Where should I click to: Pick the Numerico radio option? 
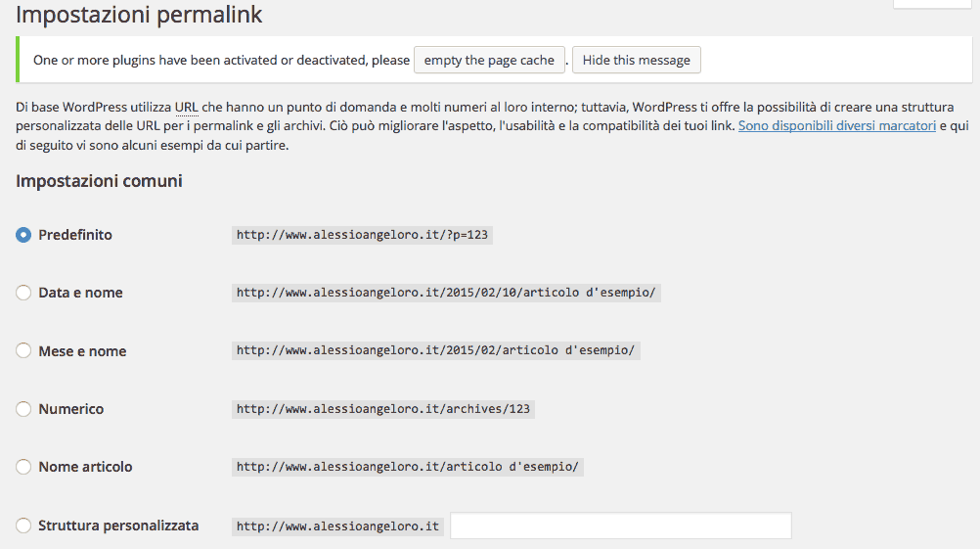[23, 409]
